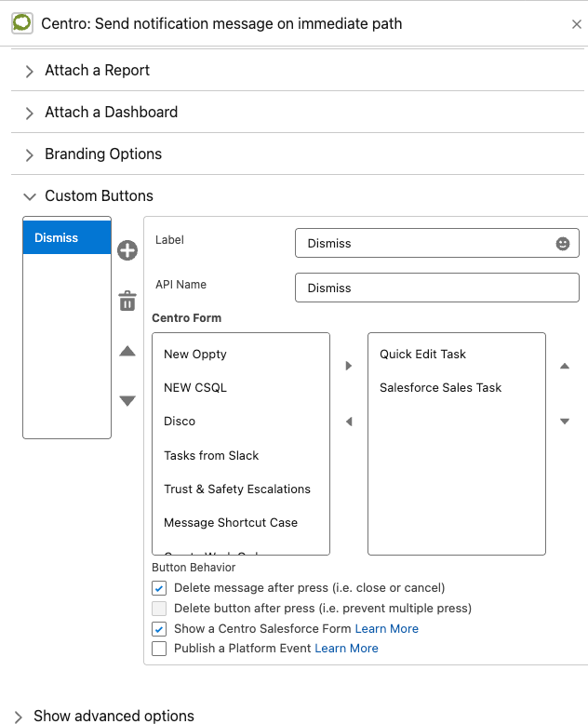Uncheck Show a Centro Salesforce Form
This screenshot has height=724, width=588.
pos(159,629)
